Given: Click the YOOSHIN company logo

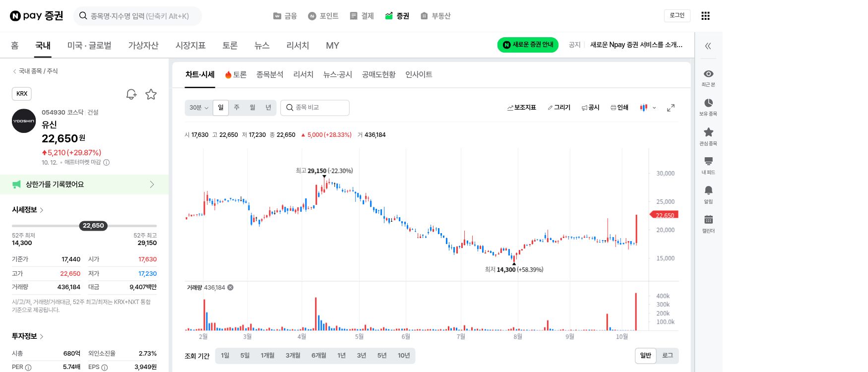Looking at the screenshot, I should tap(24, 121).
